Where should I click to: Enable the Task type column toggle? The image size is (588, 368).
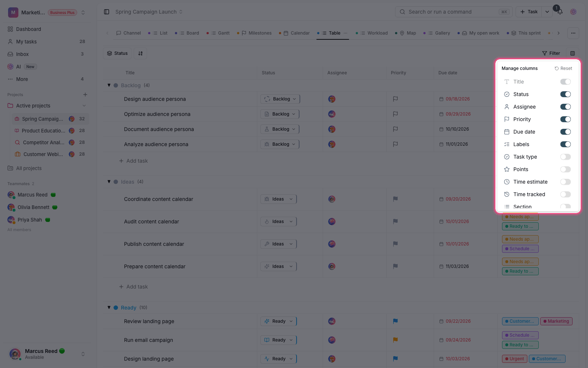pyautogui.click(x=566, y=157)
